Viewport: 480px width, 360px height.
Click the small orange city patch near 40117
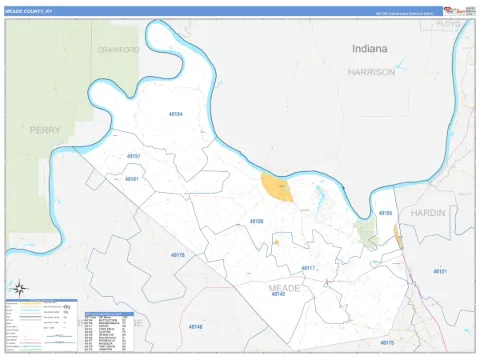(276, 242)
